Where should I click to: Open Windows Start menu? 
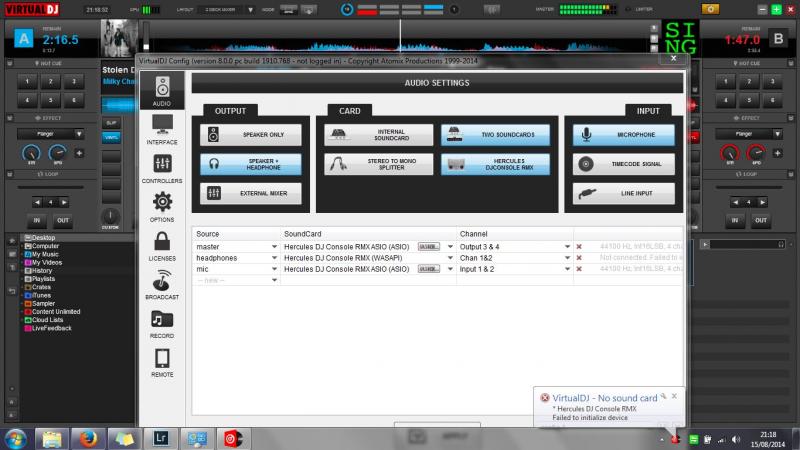click(x=15, y=439)
